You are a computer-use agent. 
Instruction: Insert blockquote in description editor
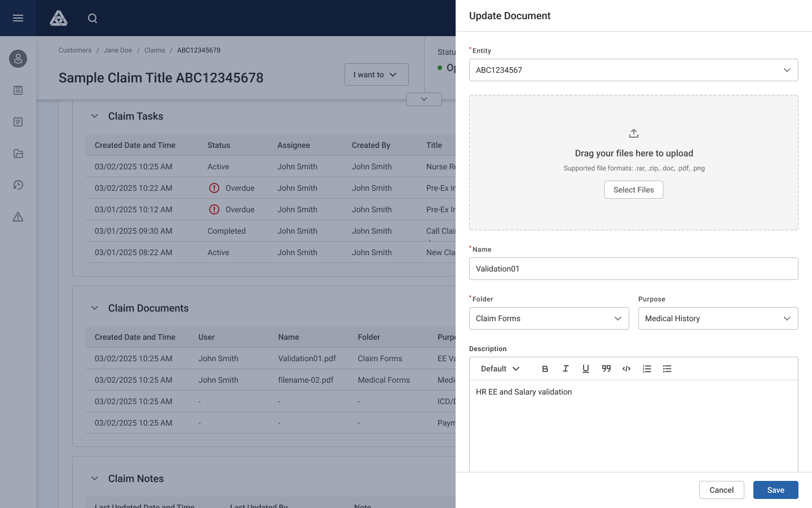606,369
